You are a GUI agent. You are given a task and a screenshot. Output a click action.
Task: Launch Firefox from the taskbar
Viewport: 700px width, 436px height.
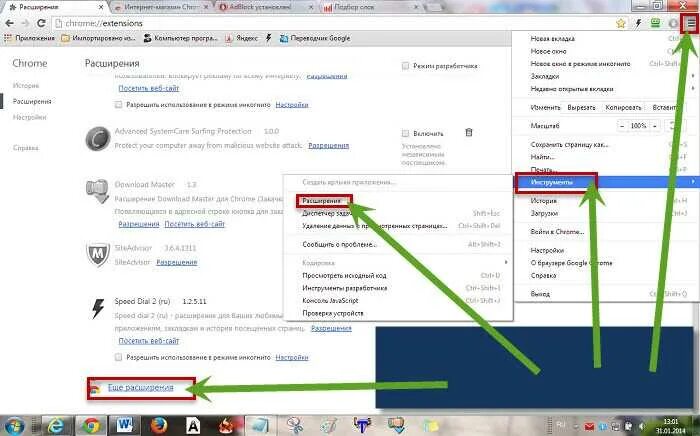tap(159, 426)
